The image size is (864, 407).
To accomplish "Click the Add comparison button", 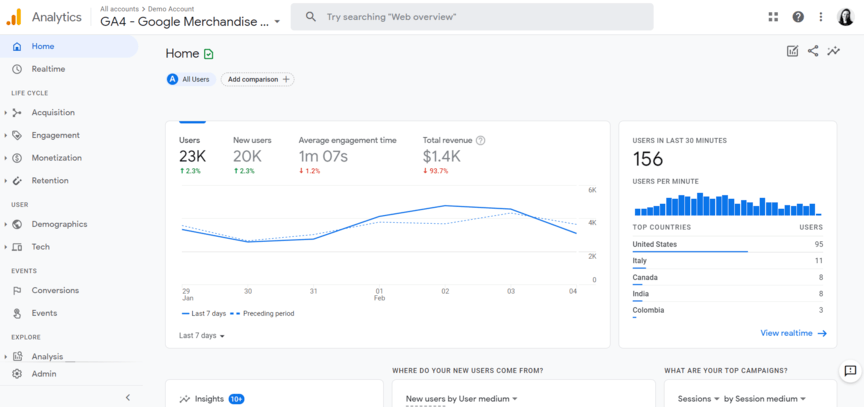I will [258, 79].
